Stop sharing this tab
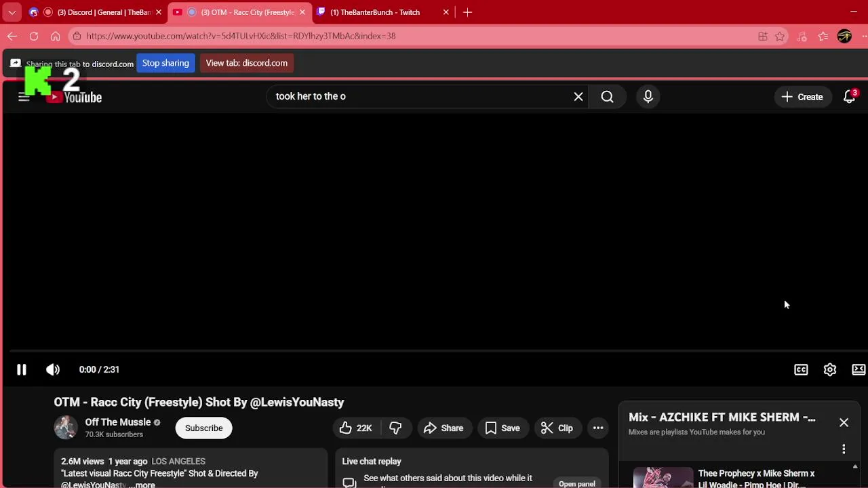 point(165,63)
